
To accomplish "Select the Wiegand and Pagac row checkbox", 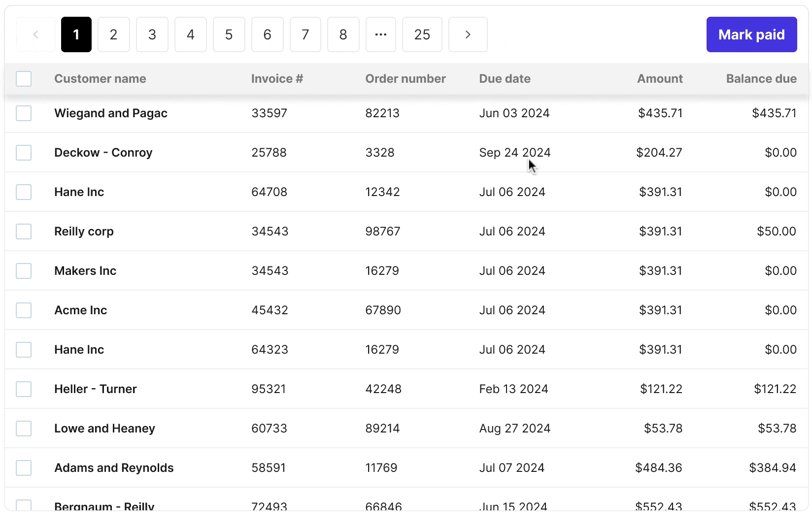I will 24,113.
